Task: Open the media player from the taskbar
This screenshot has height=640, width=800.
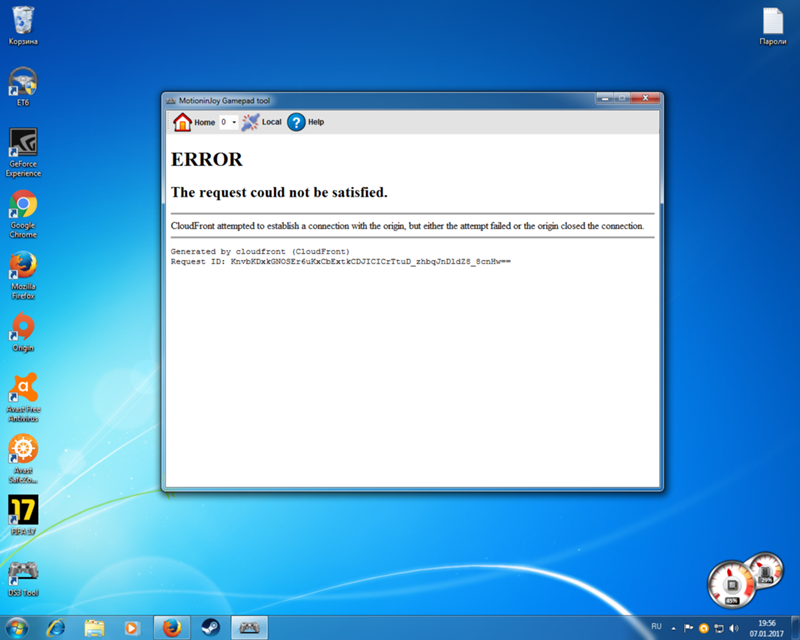Action: point(132,628)
